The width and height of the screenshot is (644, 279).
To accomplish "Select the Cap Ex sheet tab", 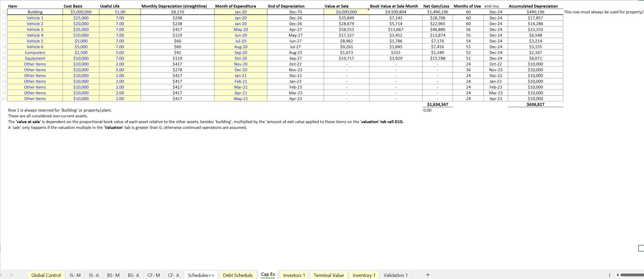I will 268,274.
